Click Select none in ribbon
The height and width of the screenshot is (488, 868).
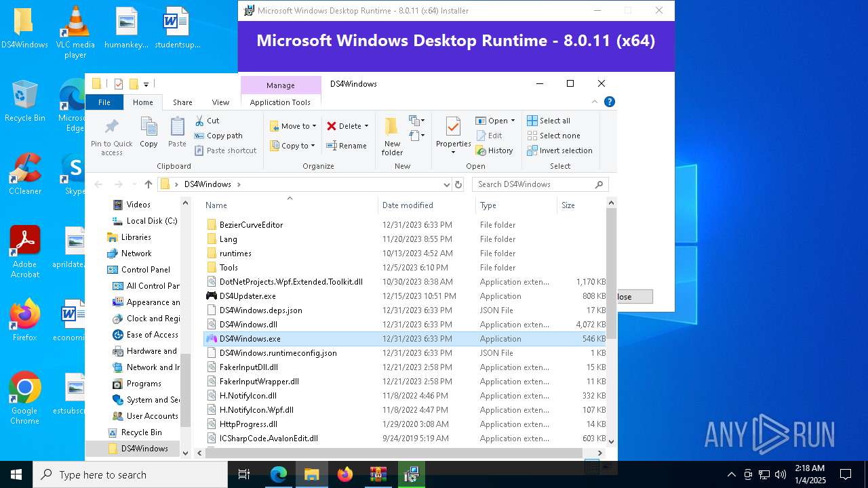point(553,136)
